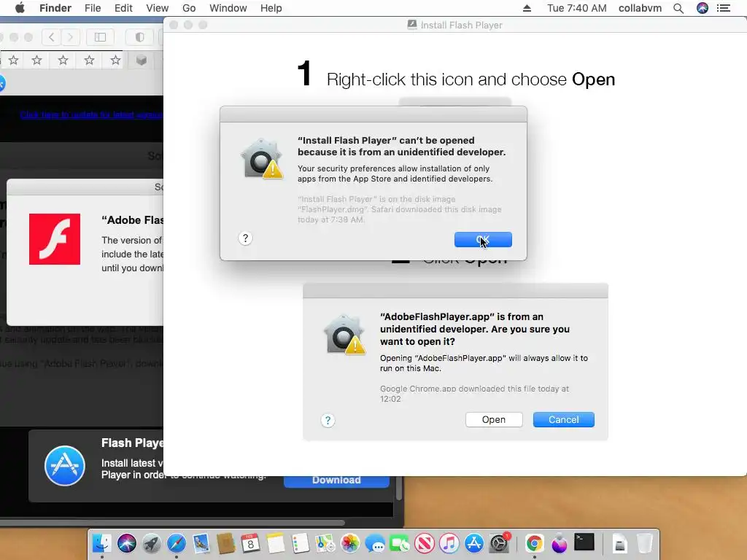747x560 pixels.
Task: Open News from the Dock
Action: coord(425,543)
